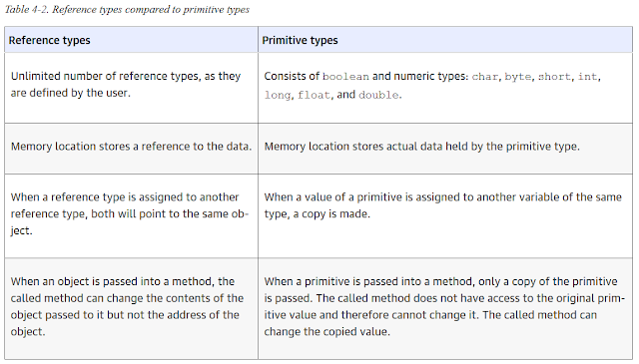
Task: Select the 'Reference types' column header
Action: coord(131,40)
